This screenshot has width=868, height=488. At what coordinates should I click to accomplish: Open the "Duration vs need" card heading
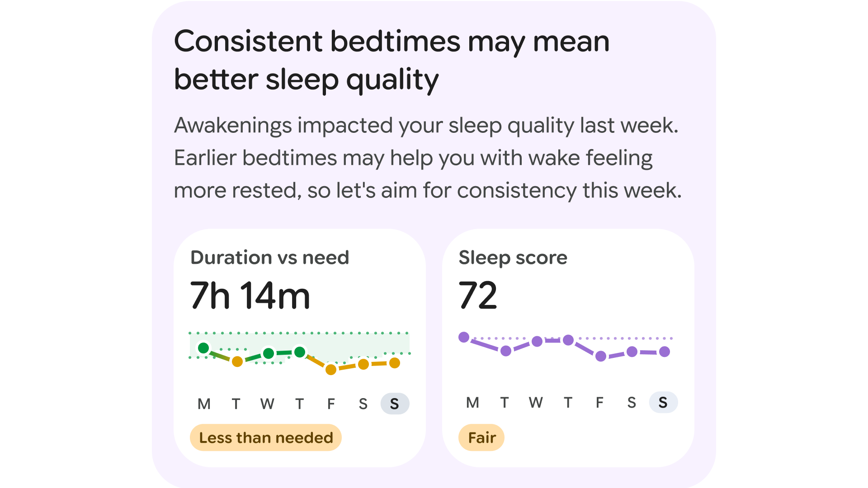[x=269, y=258]
